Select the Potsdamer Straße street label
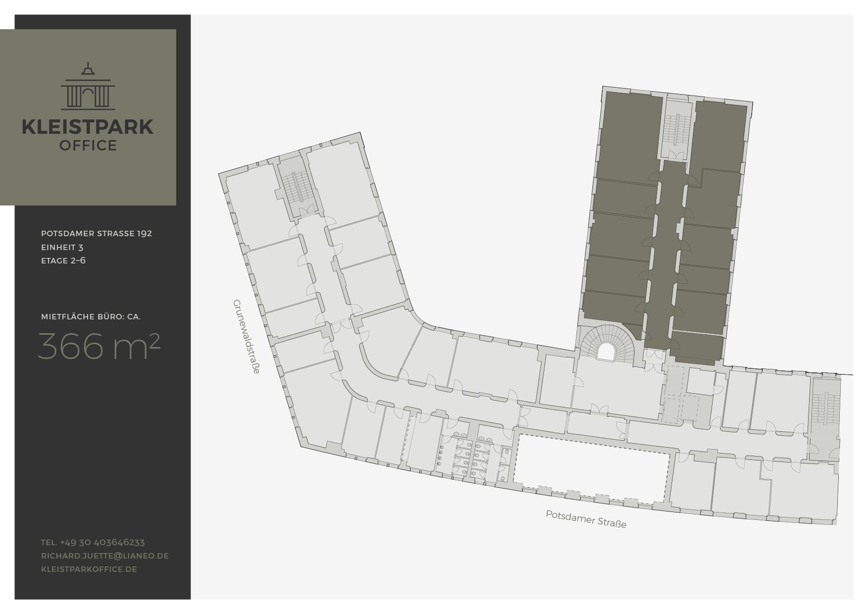This screenshot has height=614, width=868. [x=586, y=519]
